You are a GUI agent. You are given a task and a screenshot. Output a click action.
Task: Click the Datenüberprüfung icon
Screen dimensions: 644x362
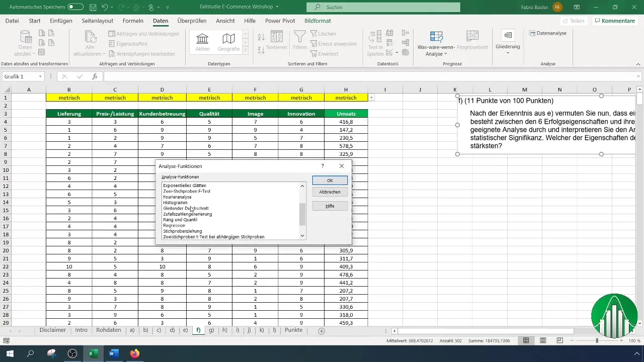tap(390, 52)
